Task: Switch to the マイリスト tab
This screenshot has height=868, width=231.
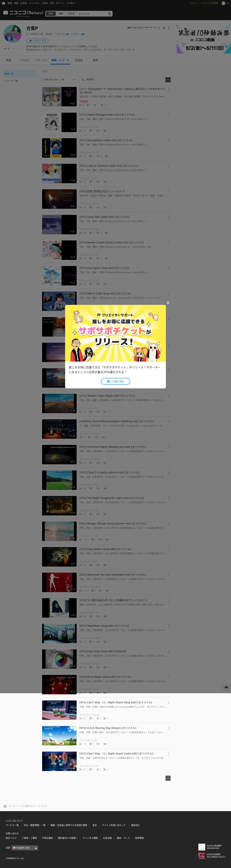Action: click(x=42, y=60)
